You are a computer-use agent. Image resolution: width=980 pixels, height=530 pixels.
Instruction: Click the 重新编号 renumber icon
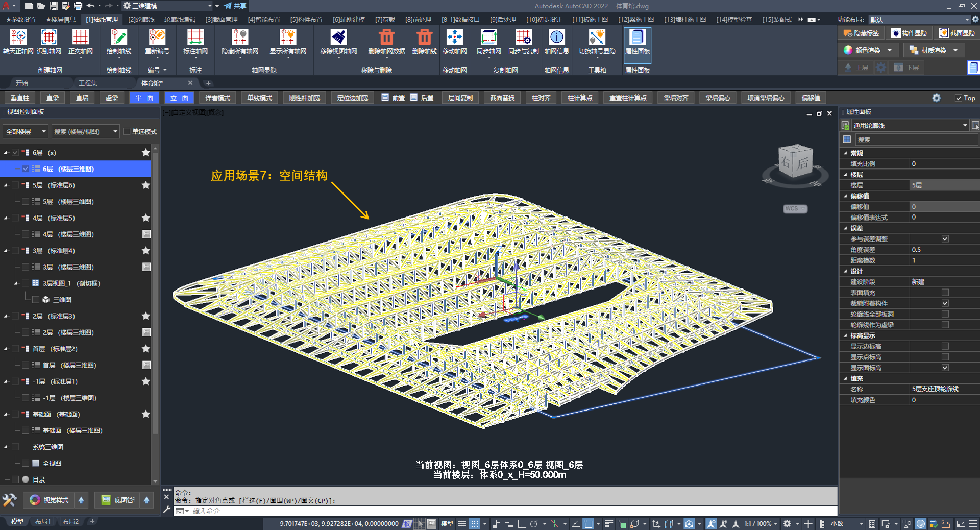click(157, 38)
